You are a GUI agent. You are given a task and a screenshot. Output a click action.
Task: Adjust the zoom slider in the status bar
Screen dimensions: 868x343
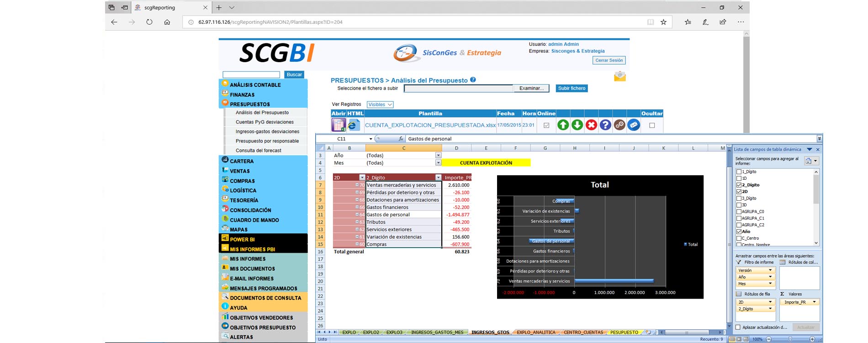[x=790, y=339]
